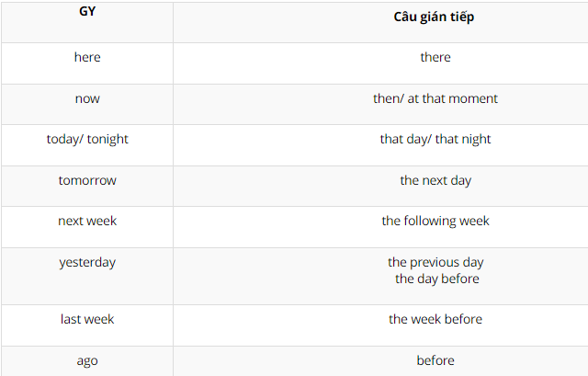This screenshot has height=376, width=588.
Task: Select the "then/ at that moment" cell
Action: [x=435, y=98]
